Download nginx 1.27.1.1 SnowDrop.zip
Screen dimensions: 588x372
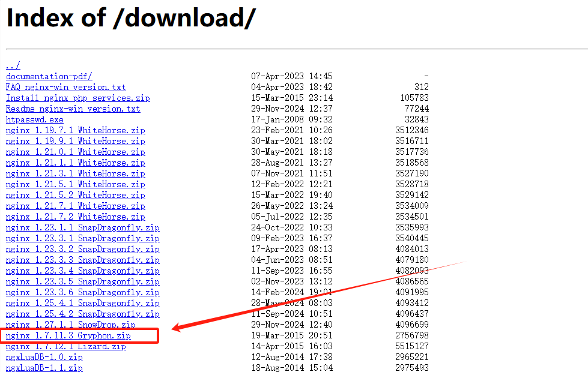coord(70,325)
